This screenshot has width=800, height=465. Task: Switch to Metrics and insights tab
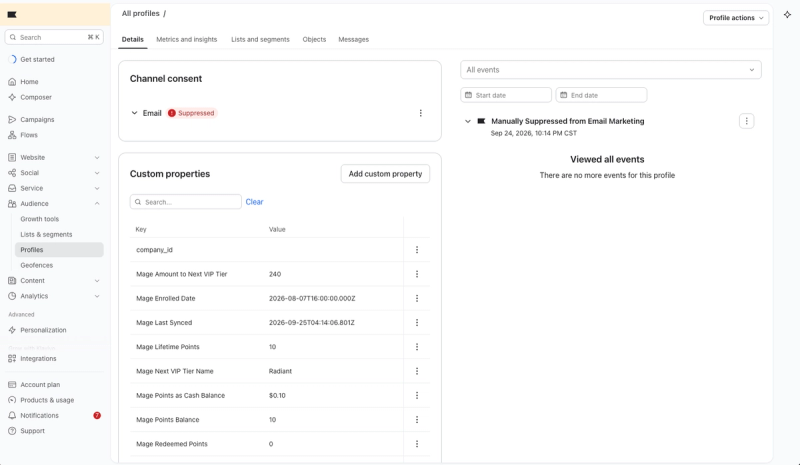point(186,39)
